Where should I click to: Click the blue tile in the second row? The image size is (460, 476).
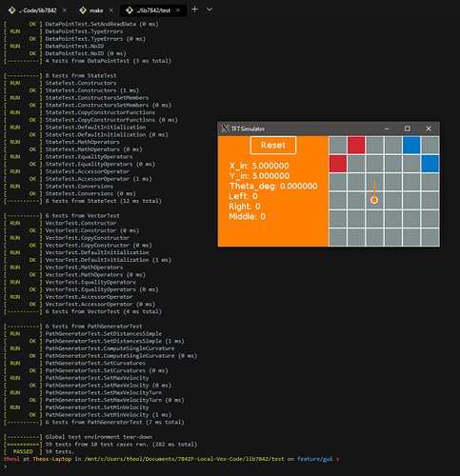point(430,164)
